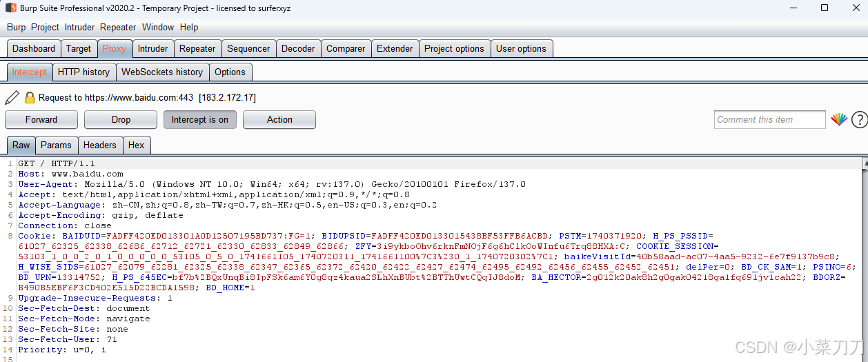Open the help question mark icon

click(859, 119)
